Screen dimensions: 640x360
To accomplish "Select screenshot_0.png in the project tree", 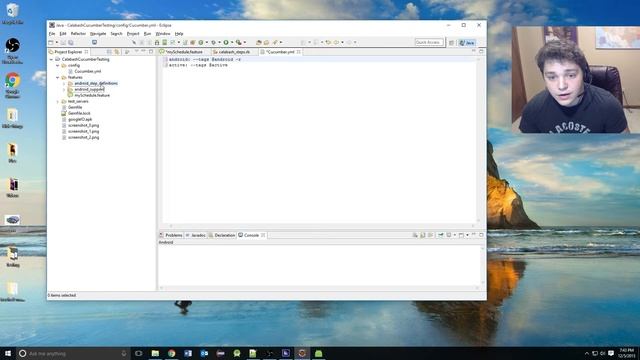I will pyautogui.click(x=83, y=125).
